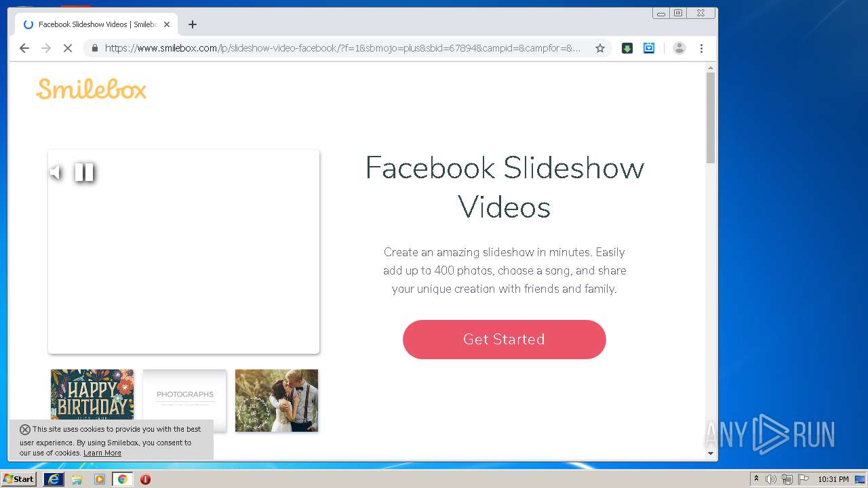Open the red Opera icon in taskbar

click(x=145, y=479)
